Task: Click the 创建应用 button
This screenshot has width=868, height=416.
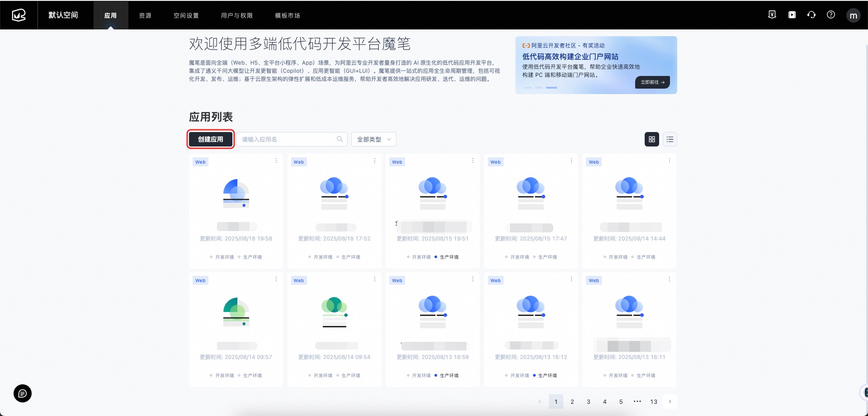Action: pyautogui.click(x=211, y=139)
